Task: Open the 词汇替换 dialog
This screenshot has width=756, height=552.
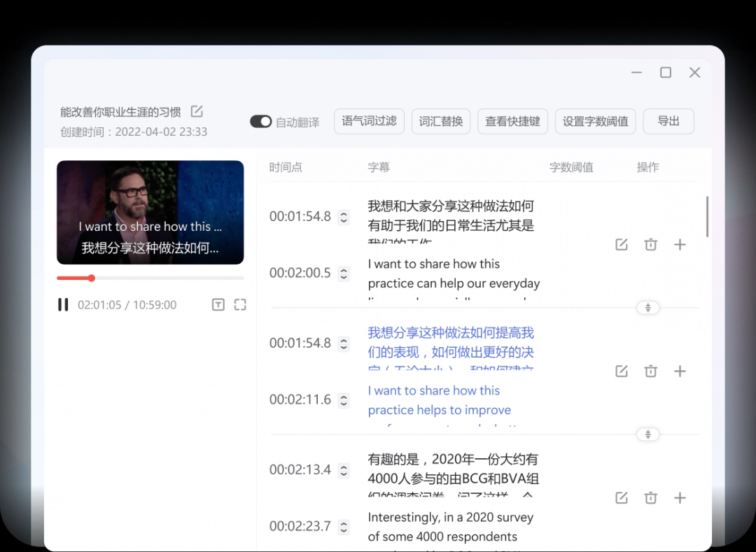Action: point(441,121)
